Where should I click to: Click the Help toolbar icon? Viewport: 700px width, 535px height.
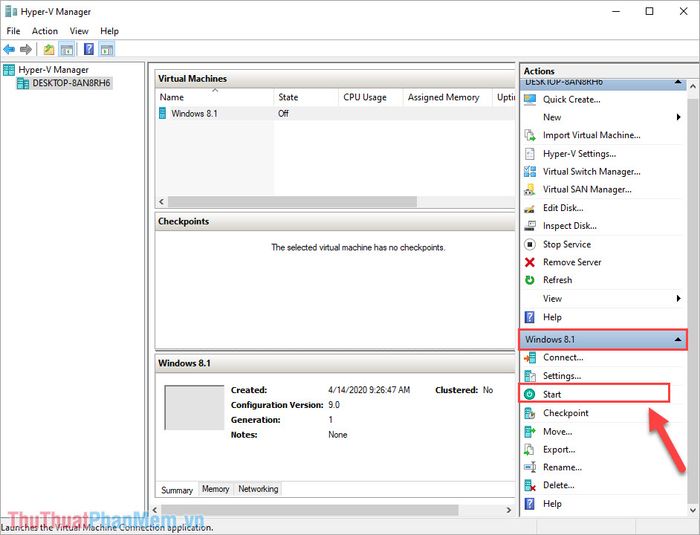[x=89, y=49]
